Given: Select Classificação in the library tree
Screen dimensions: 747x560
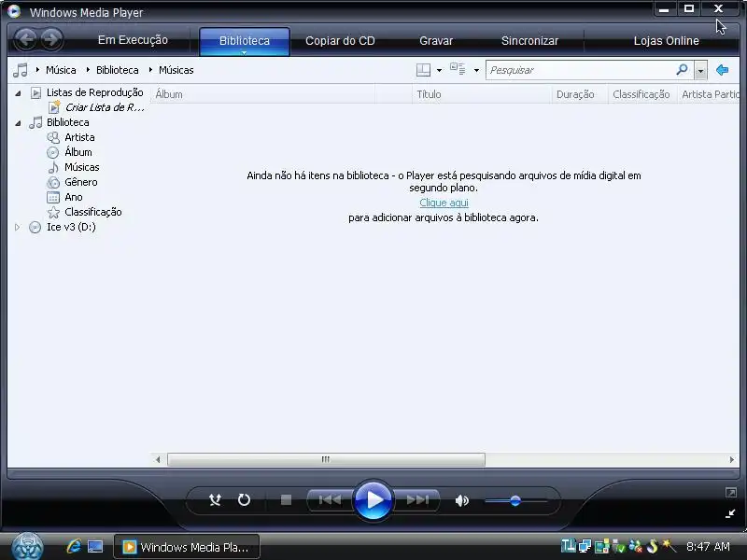Looking at the screenshot, I should [92, 212].
